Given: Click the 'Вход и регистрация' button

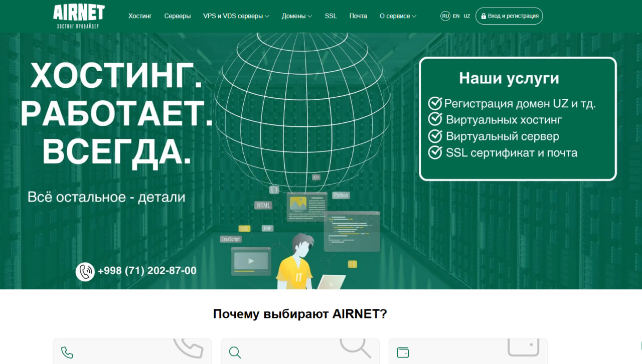Looking at the screenshot, I should [509, 16].
